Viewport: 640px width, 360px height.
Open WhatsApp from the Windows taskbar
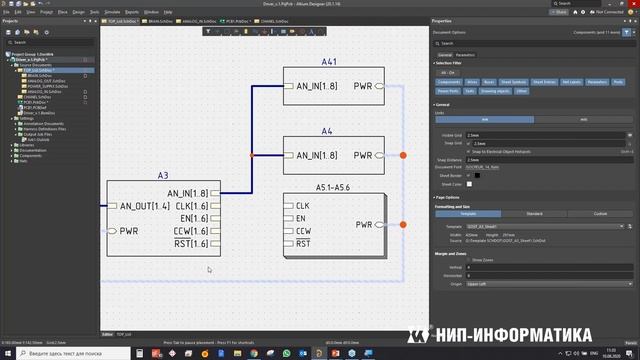(287, 353)
